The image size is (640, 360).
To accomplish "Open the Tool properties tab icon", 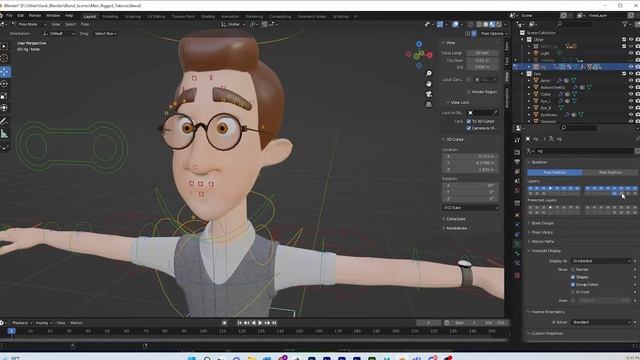I will [517, 140].
